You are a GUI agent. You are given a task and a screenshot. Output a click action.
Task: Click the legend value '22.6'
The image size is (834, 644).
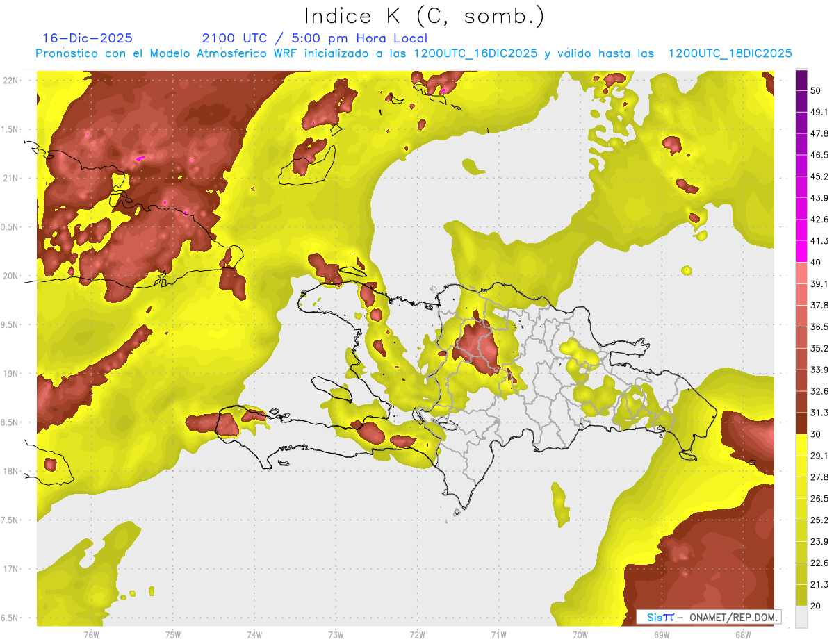coord(819,563)
